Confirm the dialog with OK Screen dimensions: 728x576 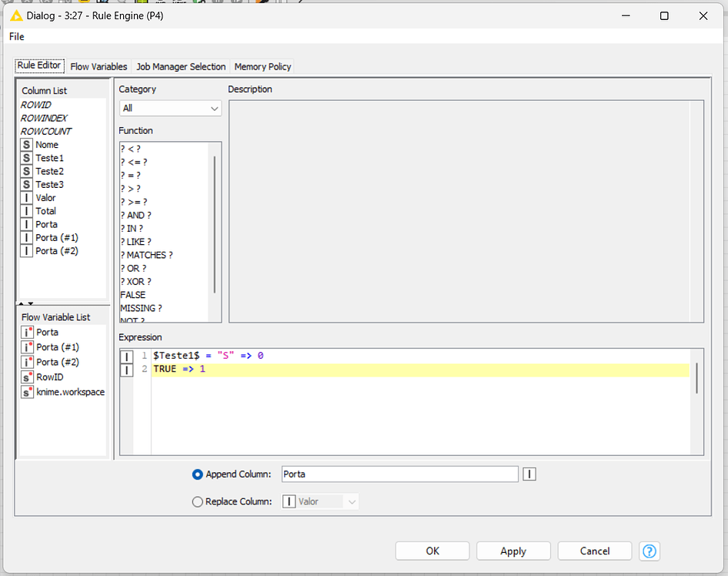[432, 551]
